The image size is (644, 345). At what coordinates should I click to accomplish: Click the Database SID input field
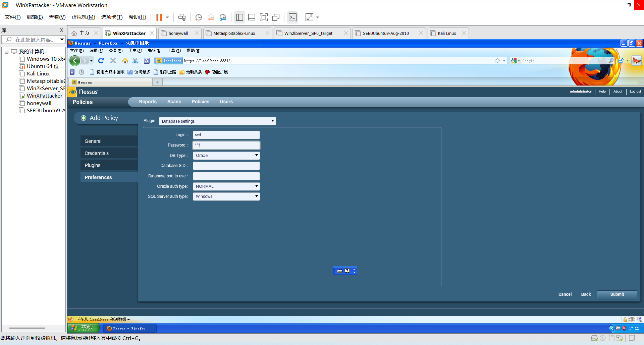226,166
